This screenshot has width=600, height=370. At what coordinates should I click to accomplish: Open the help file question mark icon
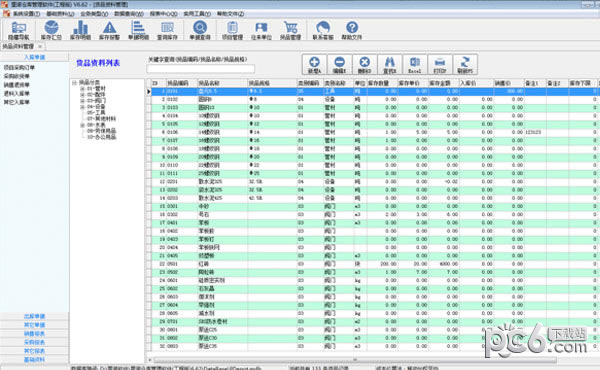[352, 30]
